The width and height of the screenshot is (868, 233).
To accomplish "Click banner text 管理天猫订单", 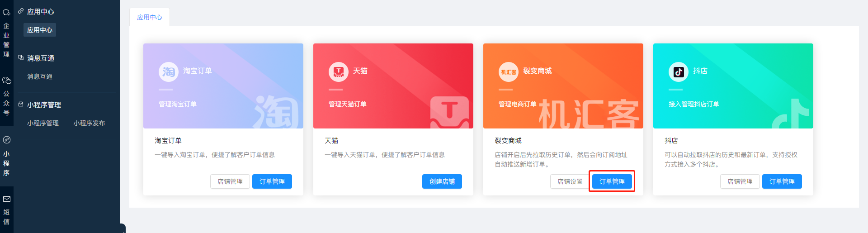I will pos(348,104).
